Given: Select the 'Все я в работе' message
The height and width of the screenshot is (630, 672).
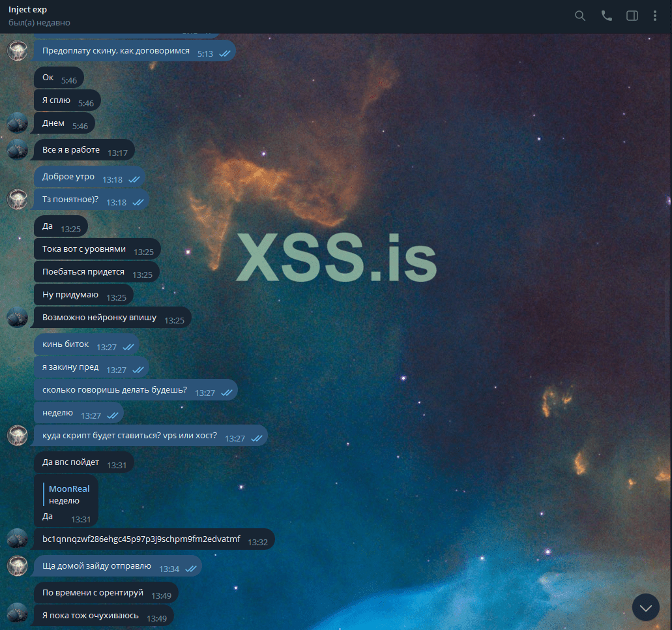Looking at the screenshot, I should point(83,149).
